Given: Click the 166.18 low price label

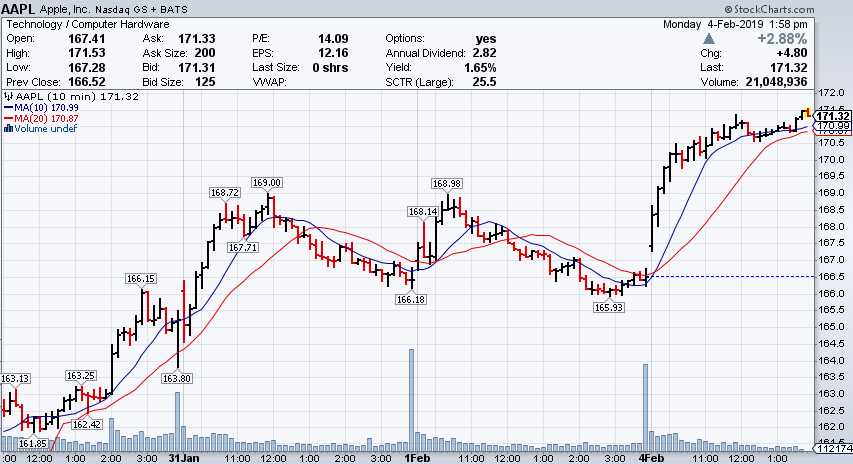Looking at the screenshot, I should point(411,299).
